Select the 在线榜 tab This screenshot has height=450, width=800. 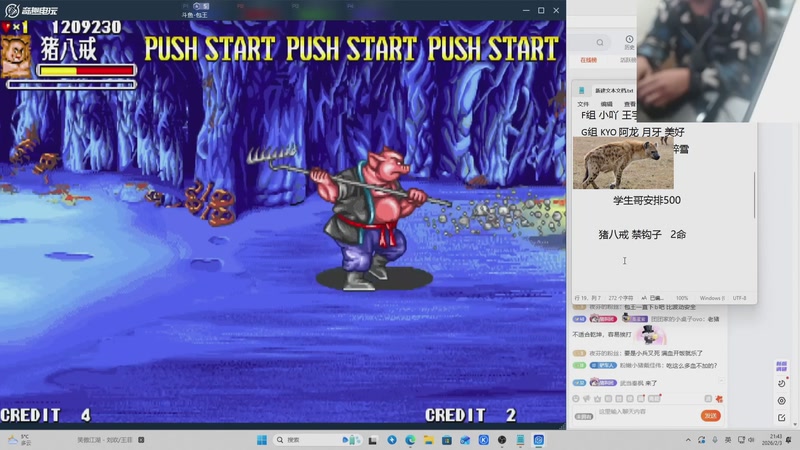(x=588, y=60)
